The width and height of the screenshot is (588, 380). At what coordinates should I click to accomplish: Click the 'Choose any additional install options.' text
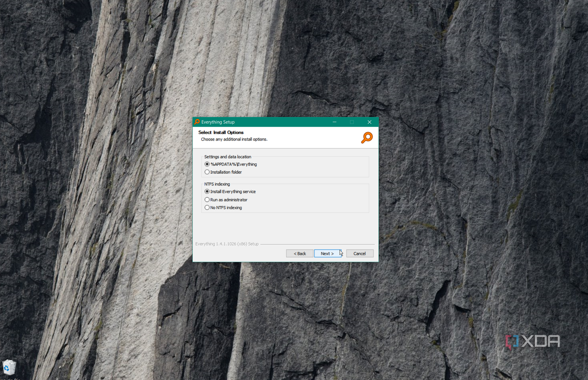click(234, 140)
